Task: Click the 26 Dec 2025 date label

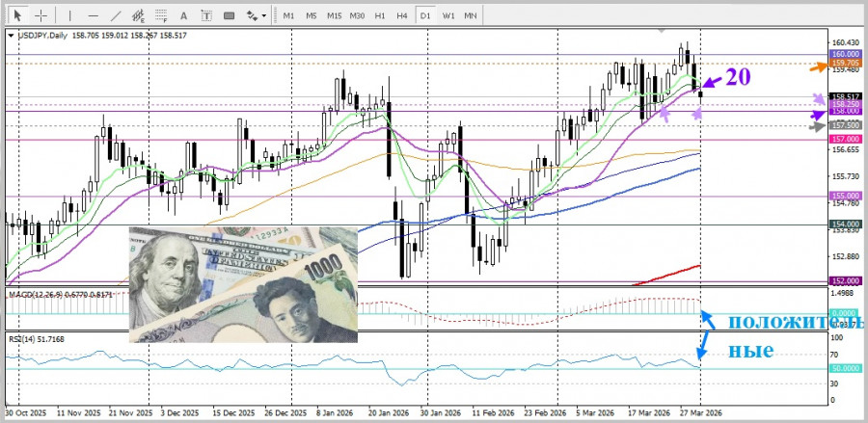Action: tap(284, 413)
